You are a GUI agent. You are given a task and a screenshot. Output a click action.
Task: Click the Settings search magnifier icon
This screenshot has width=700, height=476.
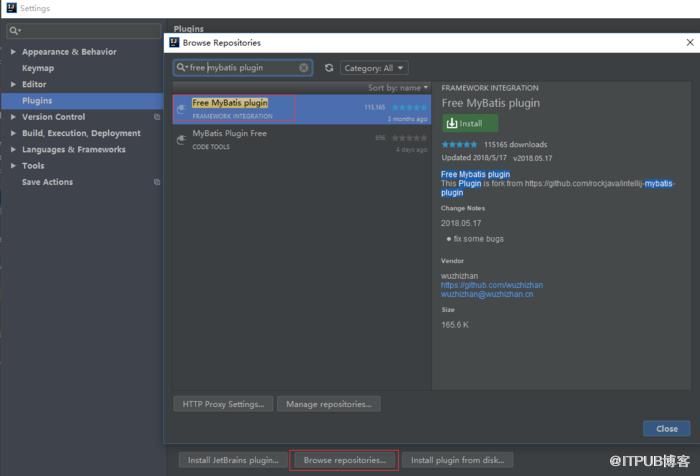coord(15,30)
